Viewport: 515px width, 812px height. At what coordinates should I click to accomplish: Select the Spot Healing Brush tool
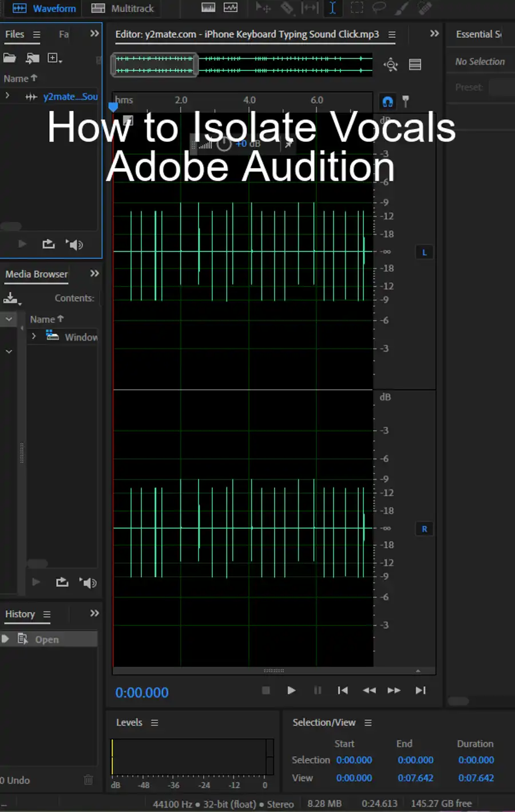click(x=425, y=7)
